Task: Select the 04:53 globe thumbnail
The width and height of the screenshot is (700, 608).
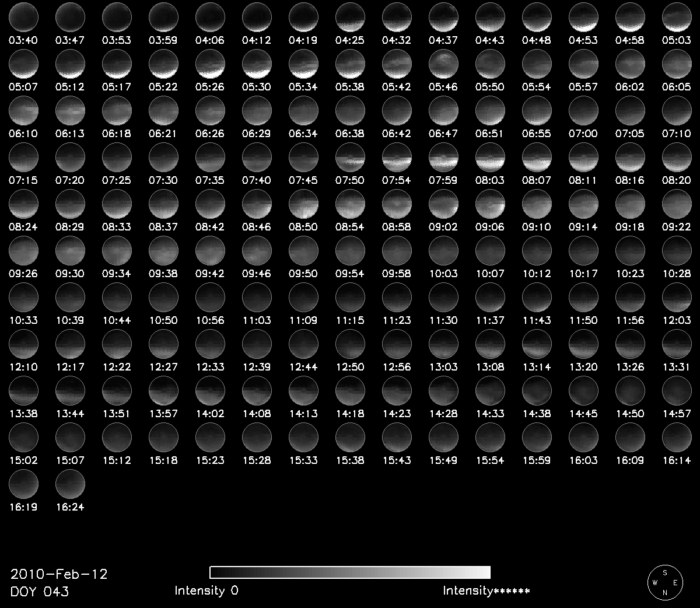Action: coord(583,17)
